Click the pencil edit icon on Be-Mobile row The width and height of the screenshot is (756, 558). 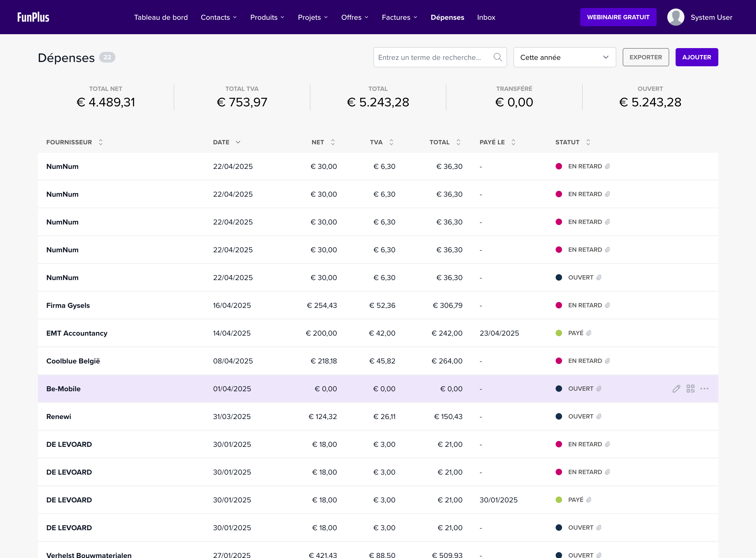pyautogui.click(x=676, y=389)
